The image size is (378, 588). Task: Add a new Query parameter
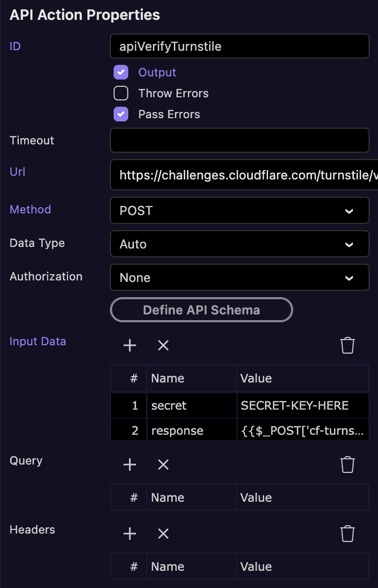click(130, 465)
